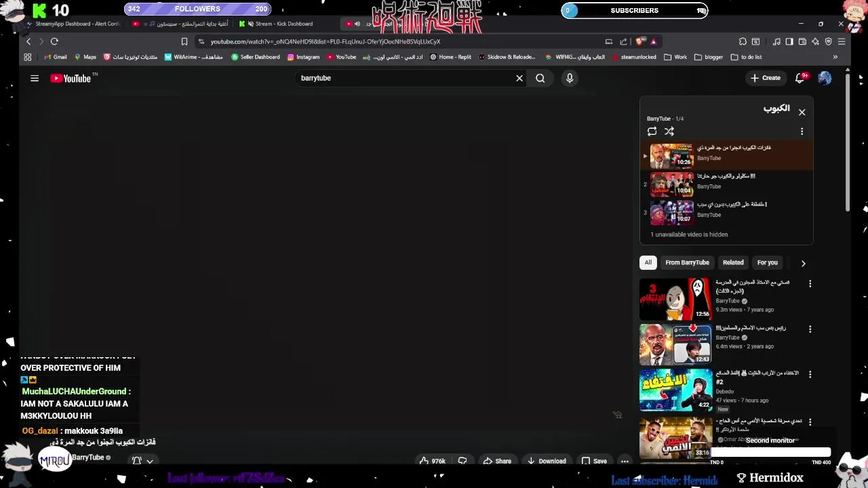The width and height of the screenshot is (868, 488).
Task: Toggle playlist loop
Action: (x=652, y=131)
